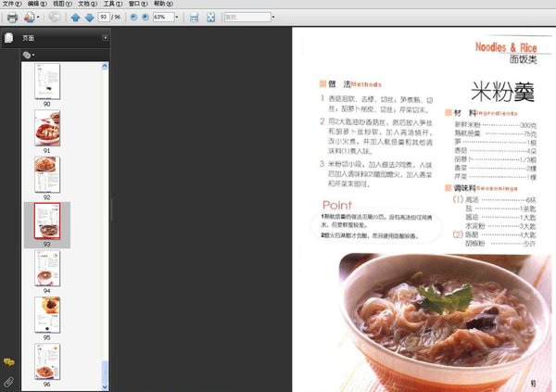This screenshot has height=392, width=556.
Task: Click the zoom out (minus) round button
Action: tap(133, 17)
